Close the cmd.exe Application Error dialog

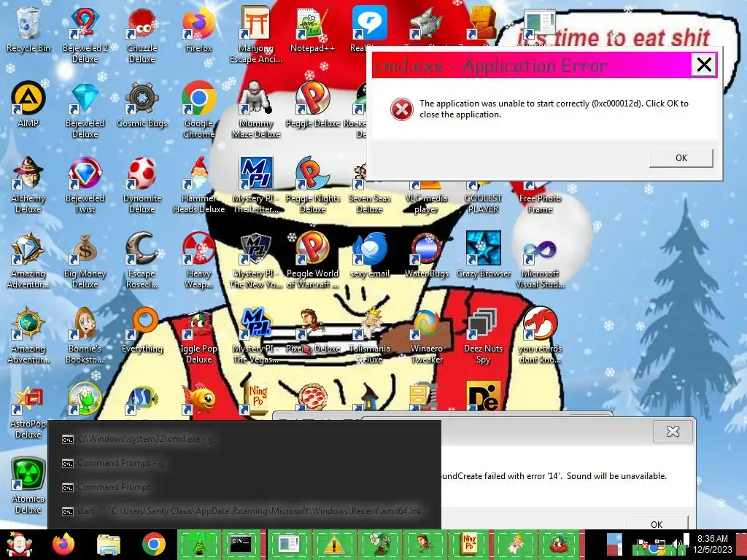click(704, 64)
